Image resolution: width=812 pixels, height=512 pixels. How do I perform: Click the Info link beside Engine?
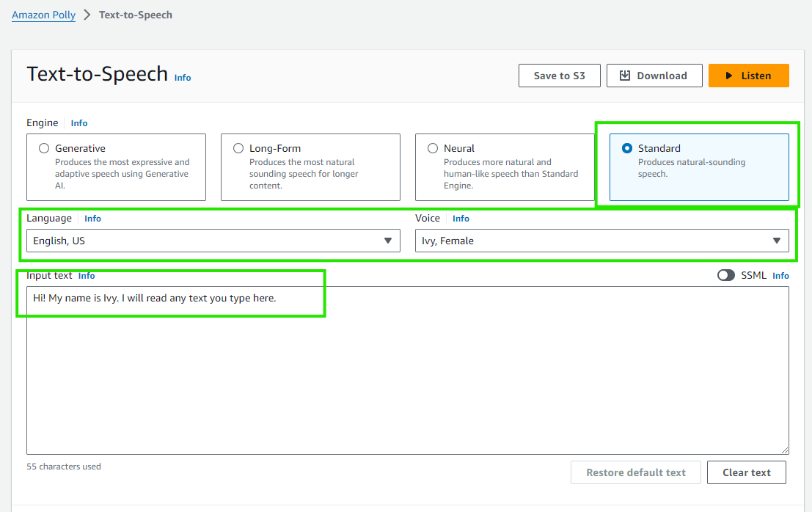click(79, 123)
